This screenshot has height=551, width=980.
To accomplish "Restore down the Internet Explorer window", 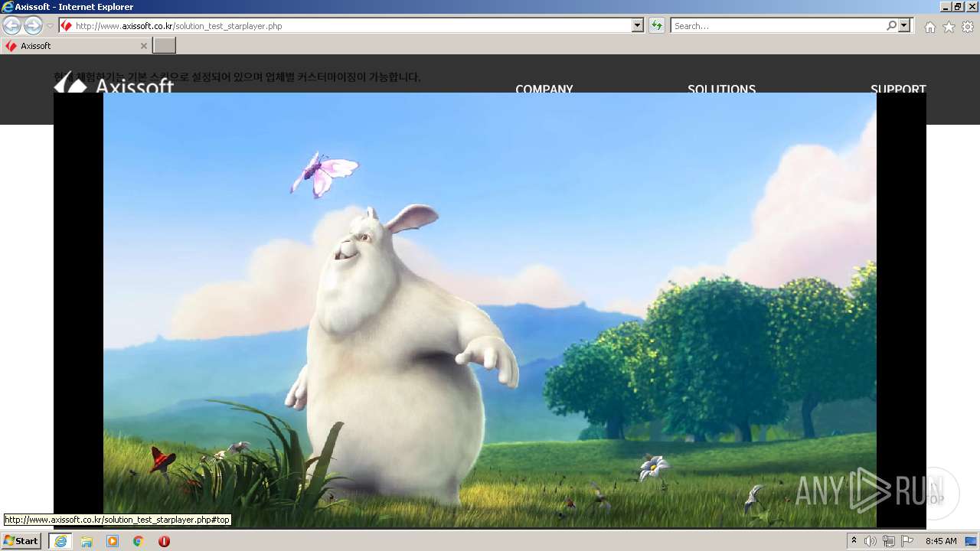I will pos(959,7).
